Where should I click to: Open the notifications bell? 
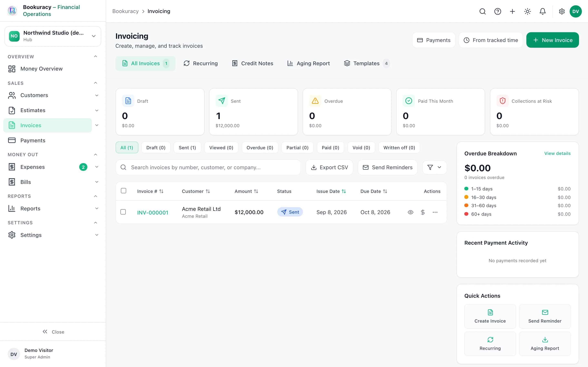(x=542, y=11)
